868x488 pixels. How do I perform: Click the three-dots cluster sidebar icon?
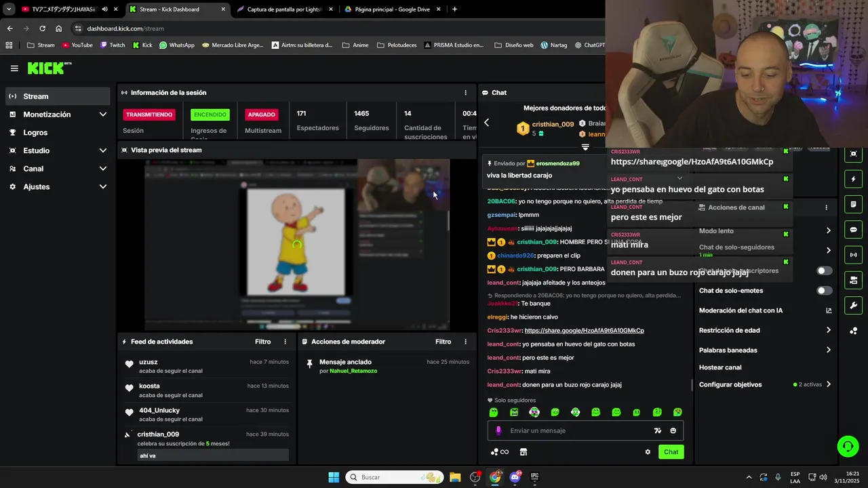tap(853, 331)
